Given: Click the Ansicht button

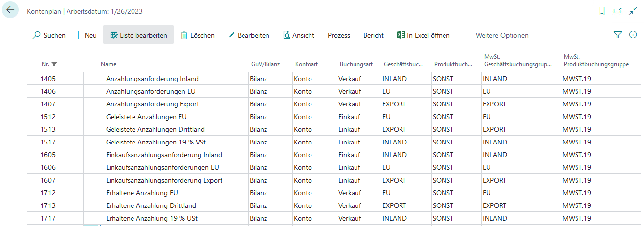Looking at the screenshot, I should (x=299, y=35).
